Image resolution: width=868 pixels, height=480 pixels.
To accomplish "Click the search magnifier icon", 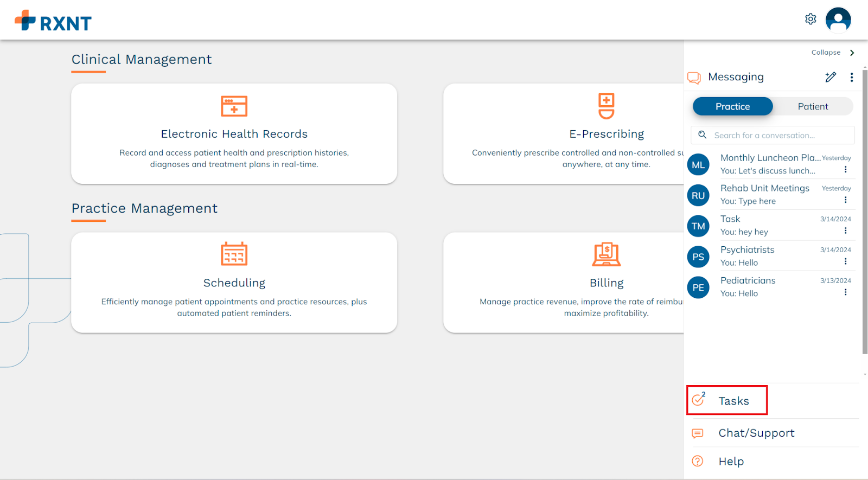I will (702, 135).
